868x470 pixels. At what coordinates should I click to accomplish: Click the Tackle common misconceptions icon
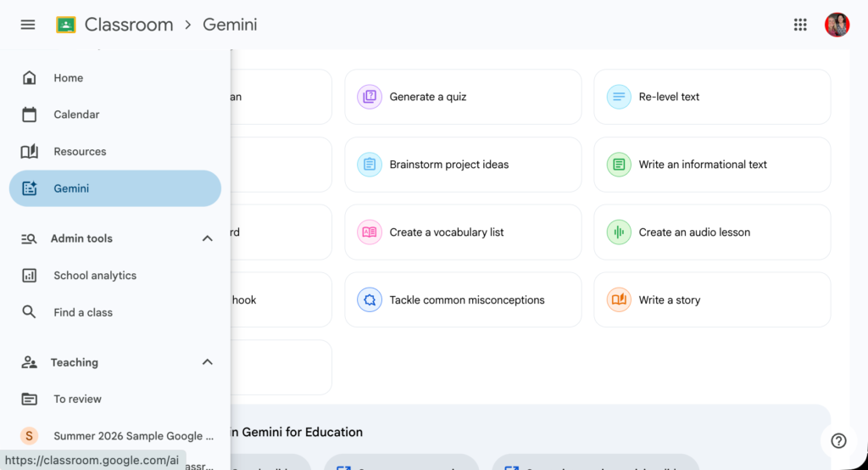click(370, 299)
